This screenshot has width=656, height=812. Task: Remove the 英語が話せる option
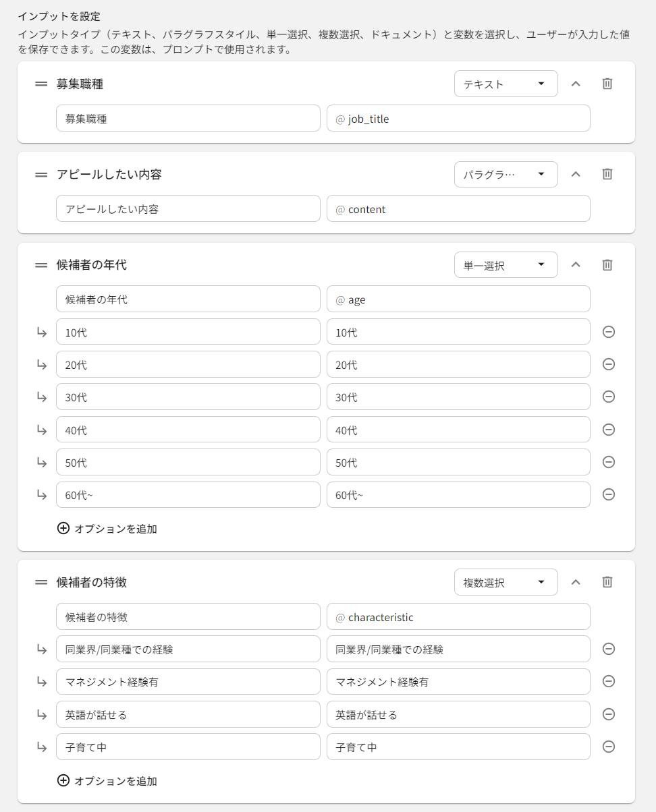tap(608, 714)
